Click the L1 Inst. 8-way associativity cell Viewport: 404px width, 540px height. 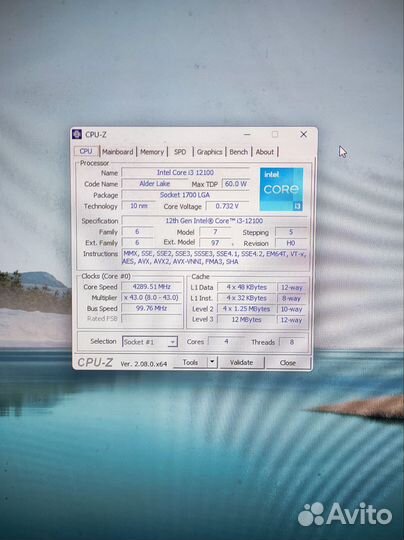[292, 298]
